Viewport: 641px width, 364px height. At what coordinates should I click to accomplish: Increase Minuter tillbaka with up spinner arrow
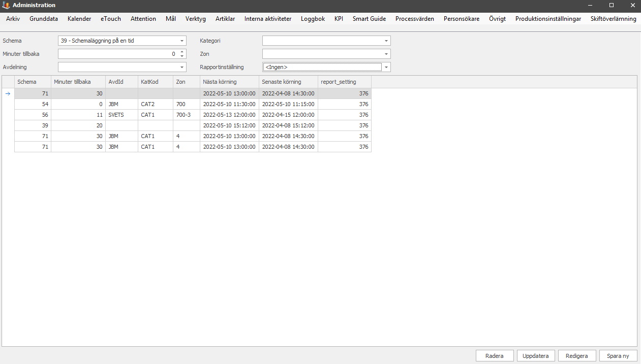pos(182,52)
